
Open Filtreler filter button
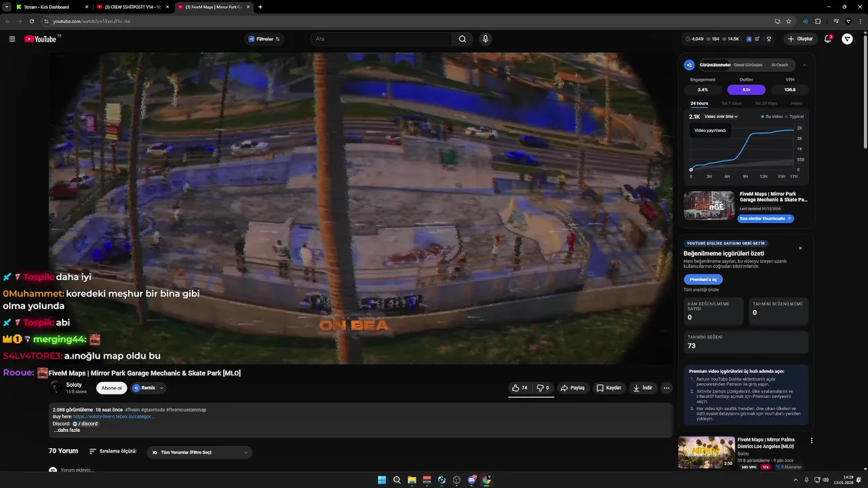(264, 39)
